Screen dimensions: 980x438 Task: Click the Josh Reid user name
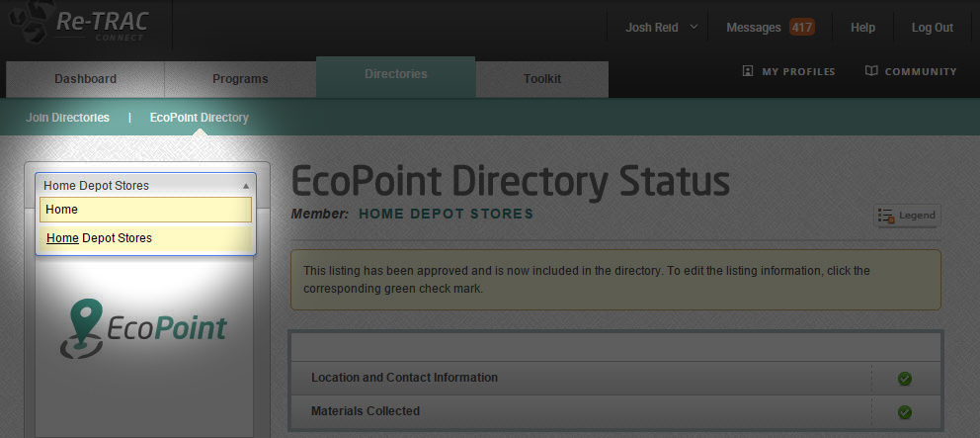point(652,28)
